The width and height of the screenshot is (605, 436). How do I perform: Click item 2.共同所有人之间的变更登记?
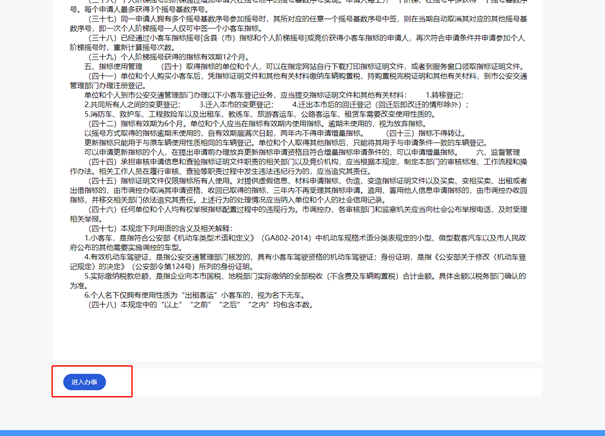pyautogui.click(x=132, y=105)
